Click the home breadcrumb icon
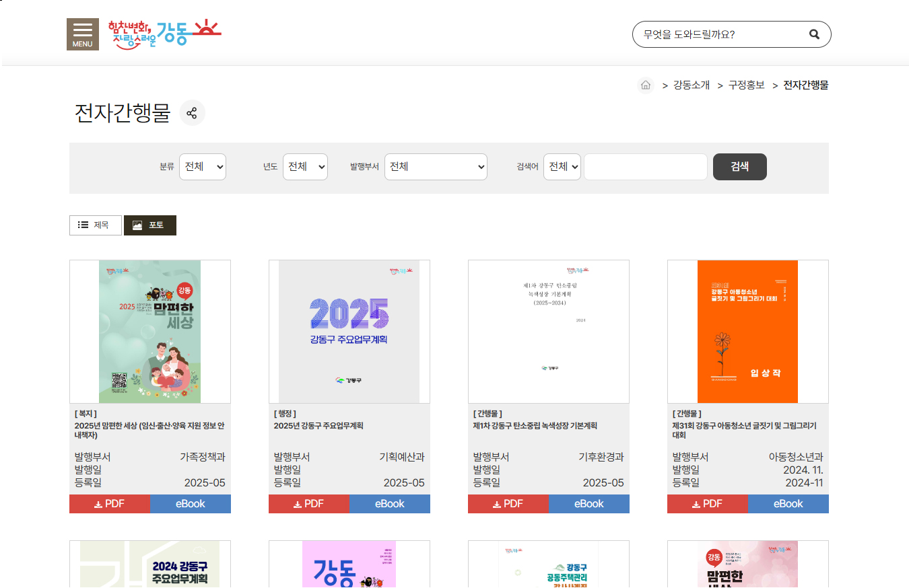 (x=645, y=85)
